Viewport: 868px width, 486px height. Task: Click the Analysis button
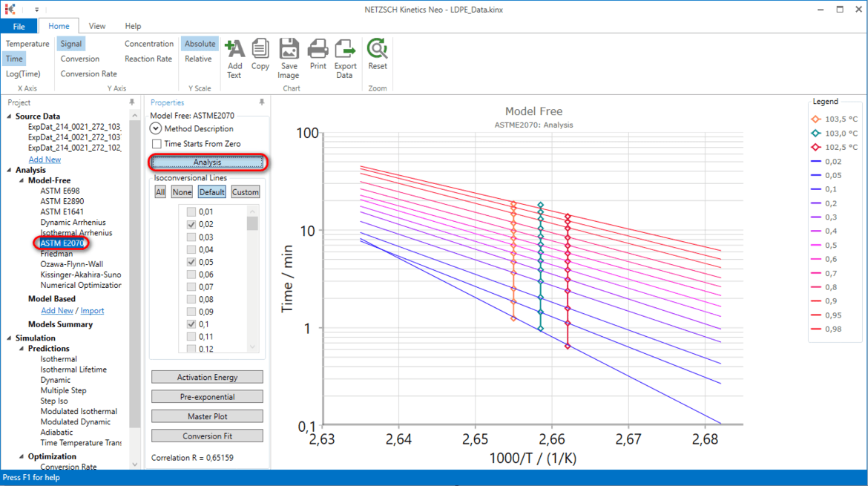point(207,162)
